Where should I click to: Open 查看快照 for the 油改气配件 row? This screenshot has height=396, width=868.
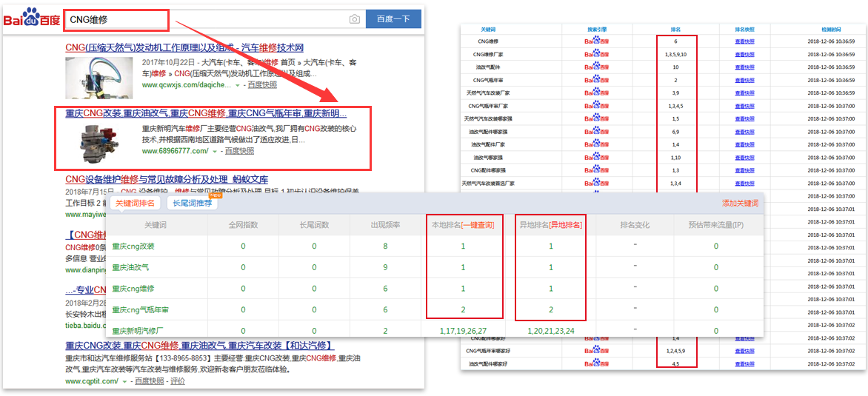point(744,67)
